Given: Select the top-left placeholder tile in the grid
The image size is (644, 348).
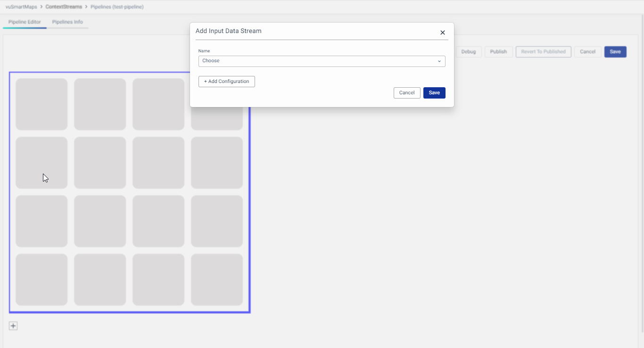Looking at the screenshot, I should coord(41,104).
